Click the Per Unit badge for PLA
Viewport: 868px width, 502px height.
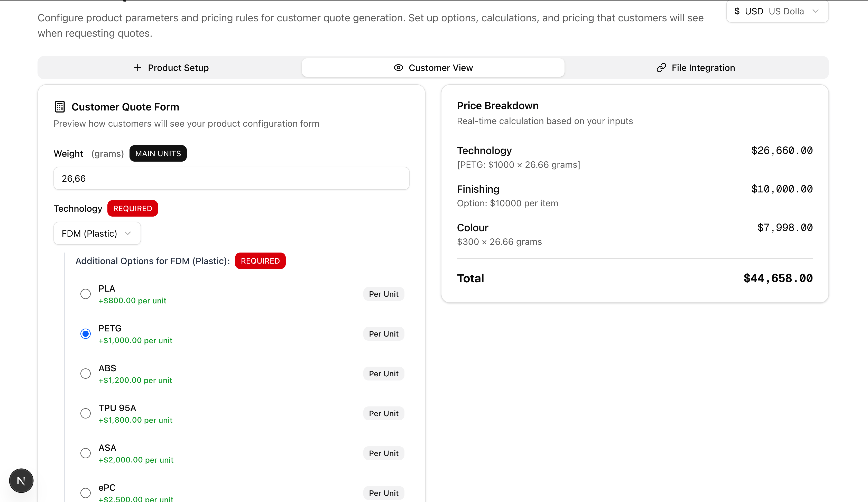(x=383, y=294)
